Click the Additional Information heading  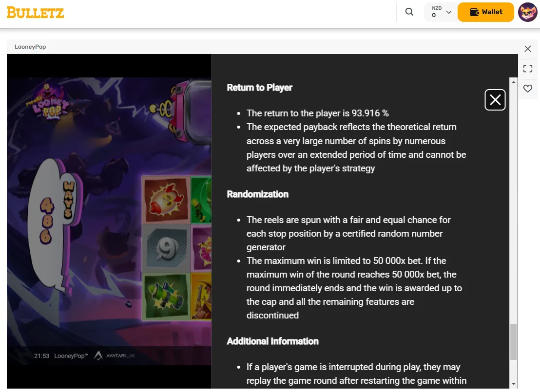(272, 341)
